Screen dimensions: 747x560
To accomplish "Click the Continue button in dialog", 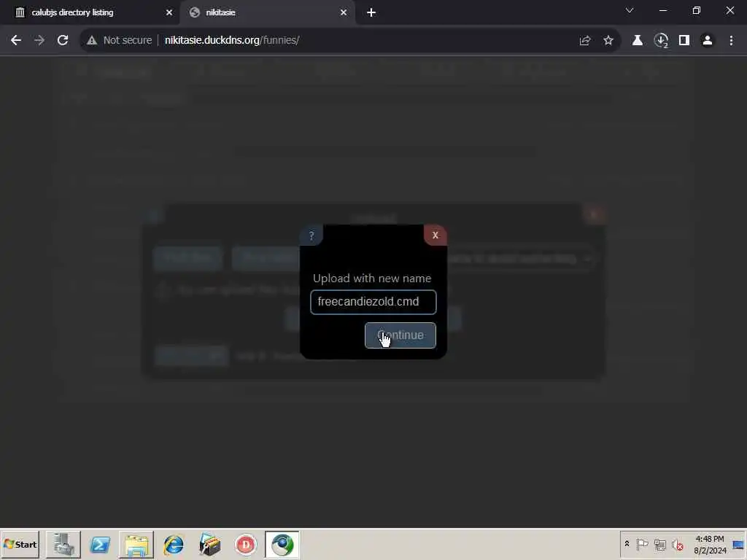I will pyautogui.click(x=400, y=335).
